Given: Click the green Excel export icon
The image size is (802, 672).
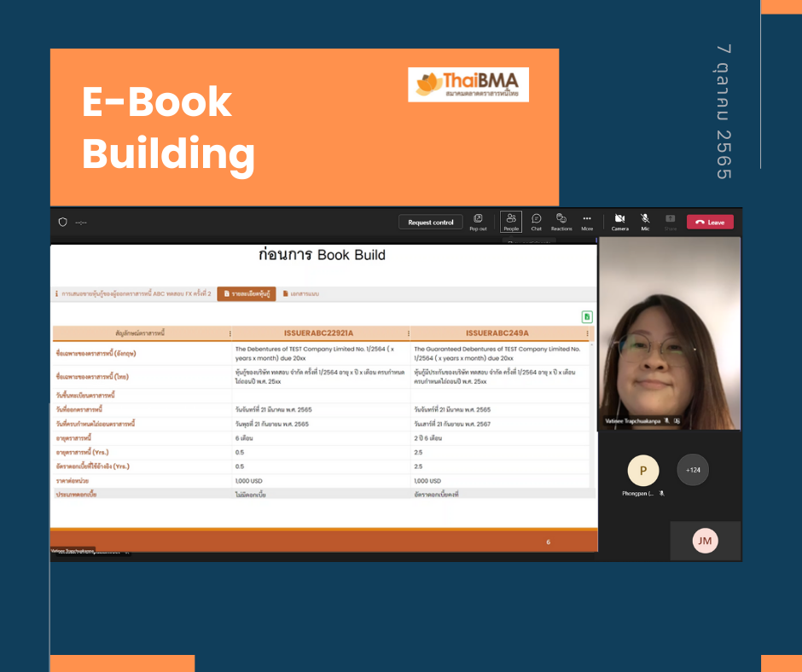Looking at the screenshot, I should (587, 316).
